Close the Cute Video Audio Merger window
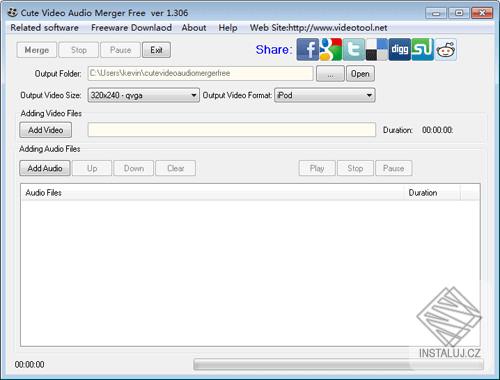Viewport: 500px width, 380px height. 482,13
